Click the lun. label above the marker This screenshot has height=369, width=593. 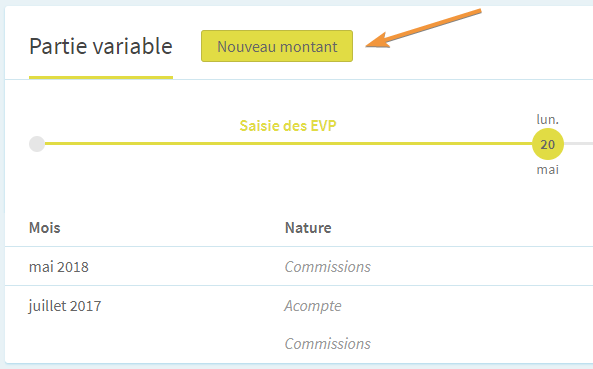(x=548, y=119)
